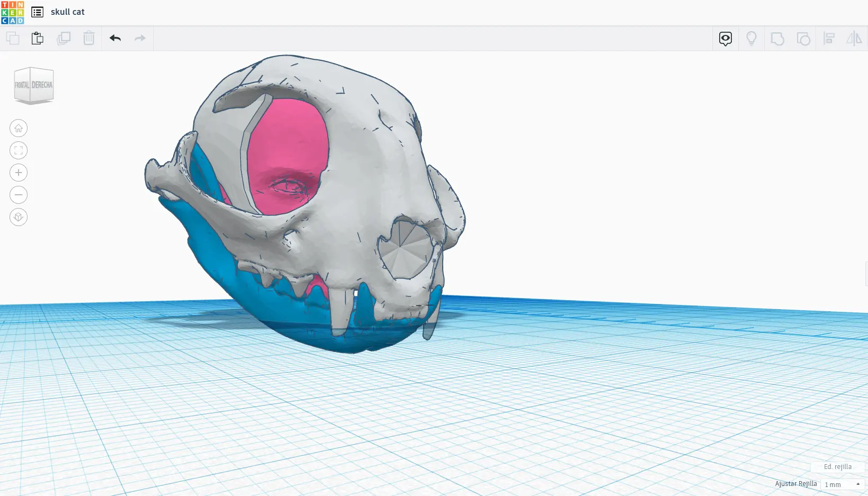
Task: Toggle perspective/orthographic view cube button
Action: [x=19, y=217]
